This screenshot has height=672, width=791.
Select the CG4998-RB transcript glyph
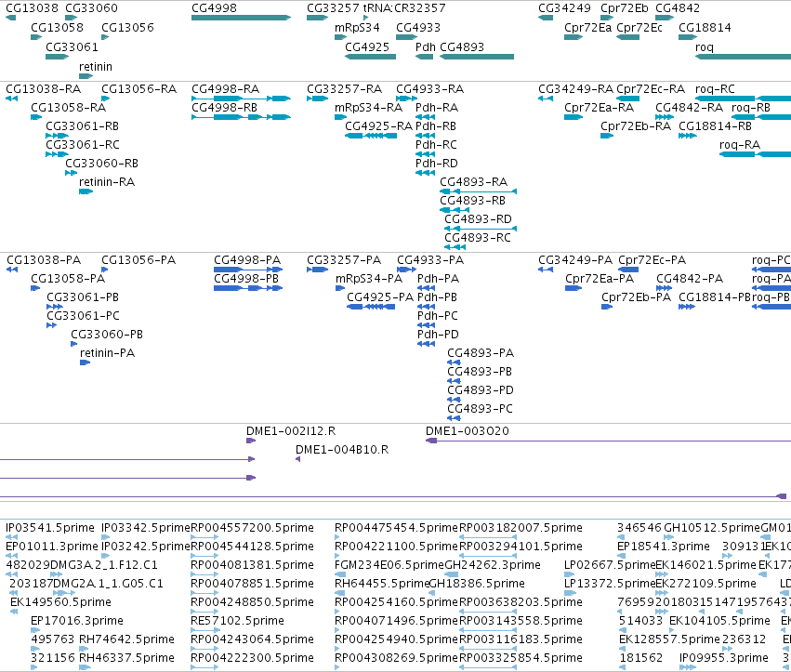click(x=241, y=117)
